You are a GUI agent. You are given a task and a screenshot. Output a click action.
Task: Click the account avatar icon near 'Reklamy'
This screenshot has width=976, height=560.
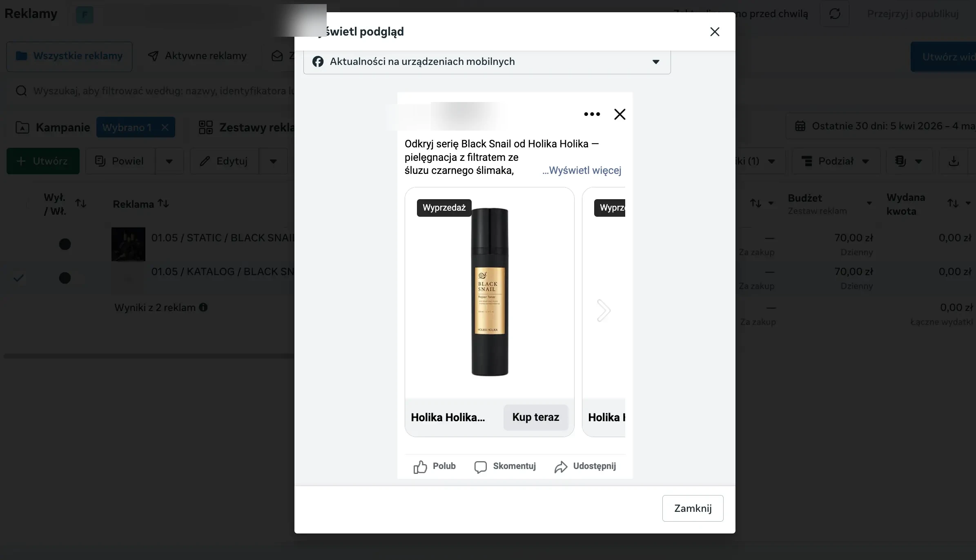coord(85,15)
